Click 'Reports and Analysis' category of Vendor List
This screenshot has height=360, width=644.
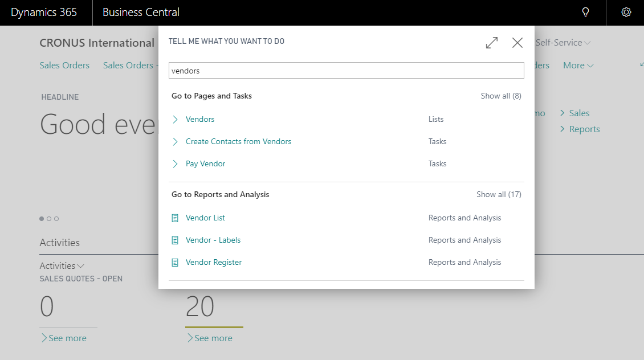[x=464, y=218]
